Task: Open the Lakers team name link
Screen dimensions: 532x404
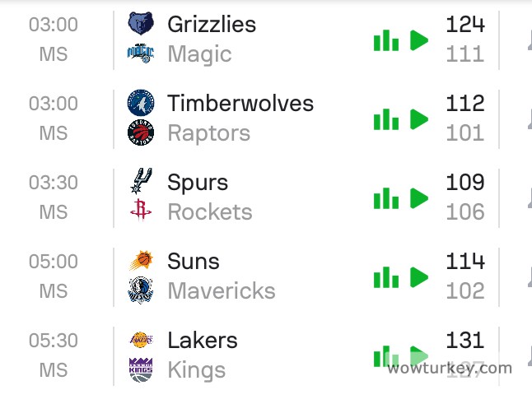Action: (x=202, y=341)
